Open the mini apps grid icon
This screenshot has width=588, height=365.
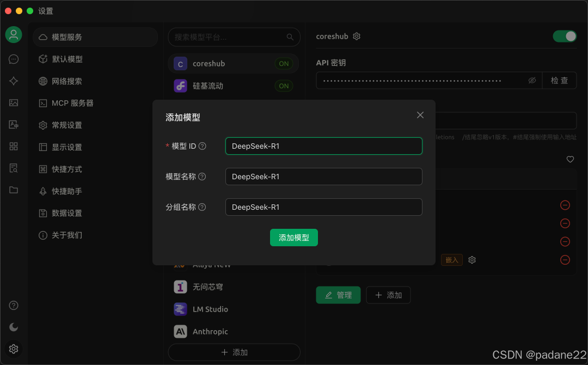click(x=14, y=147)
